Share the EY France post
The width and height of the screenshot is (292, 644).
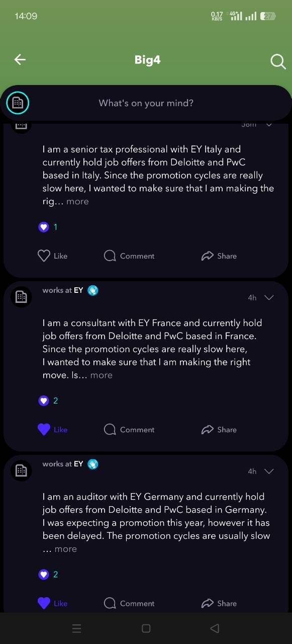pyautogui.click(x=219, y=429)
